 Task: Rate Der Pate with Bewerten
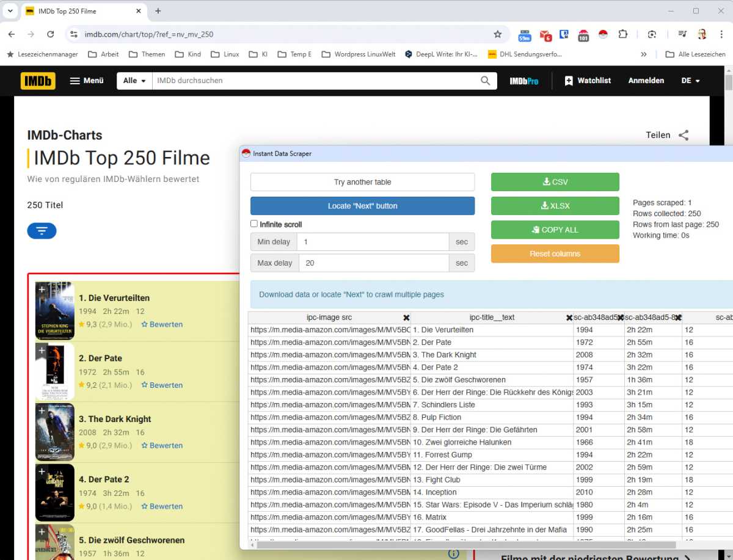162,385
